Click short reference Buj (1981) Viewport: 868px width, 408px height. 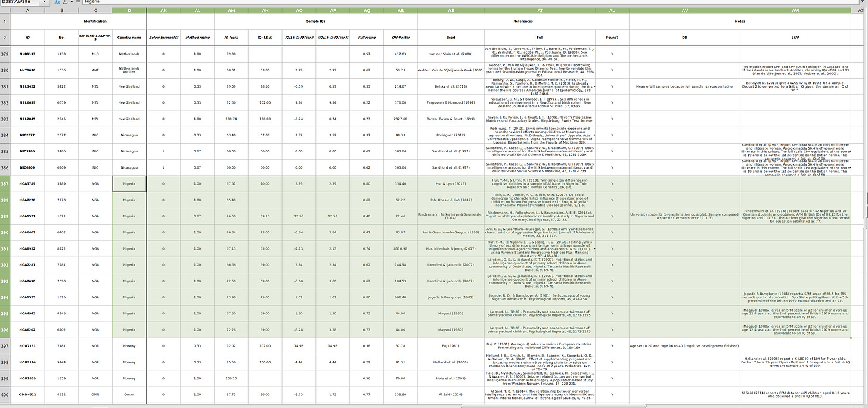tap(451, 346)
